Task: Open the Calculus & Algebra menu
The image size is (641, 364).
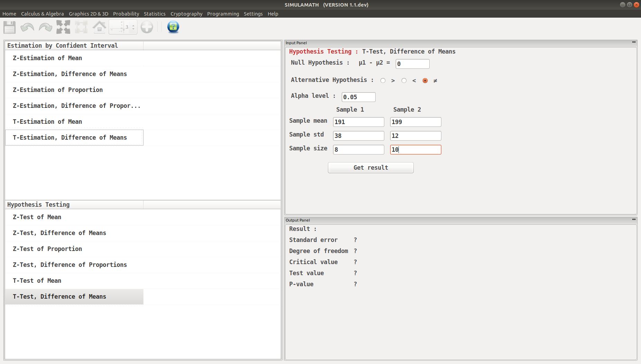Action: click(43, 14)
